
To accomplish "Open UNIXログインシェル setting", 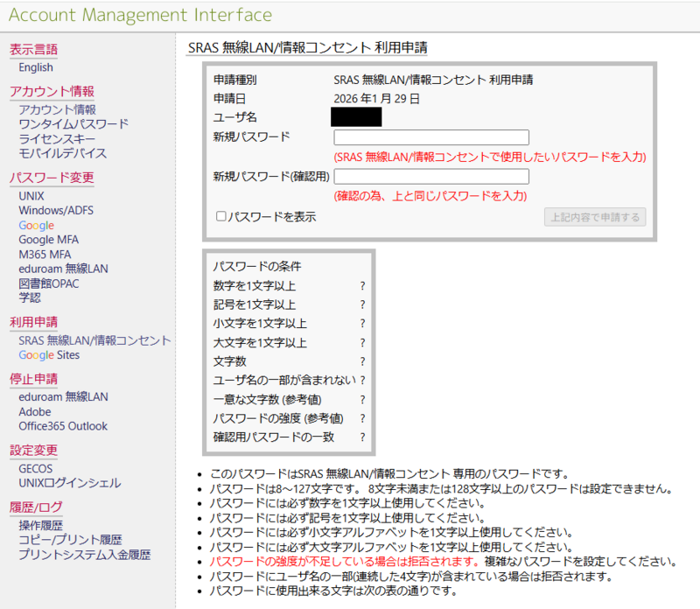I will [x=70, y=483].
